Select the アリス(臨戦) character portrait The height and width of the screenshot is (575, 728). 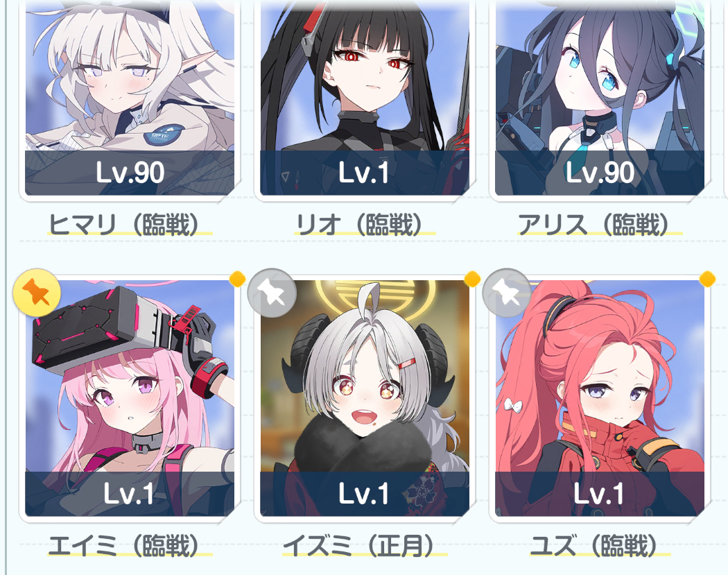600,98
